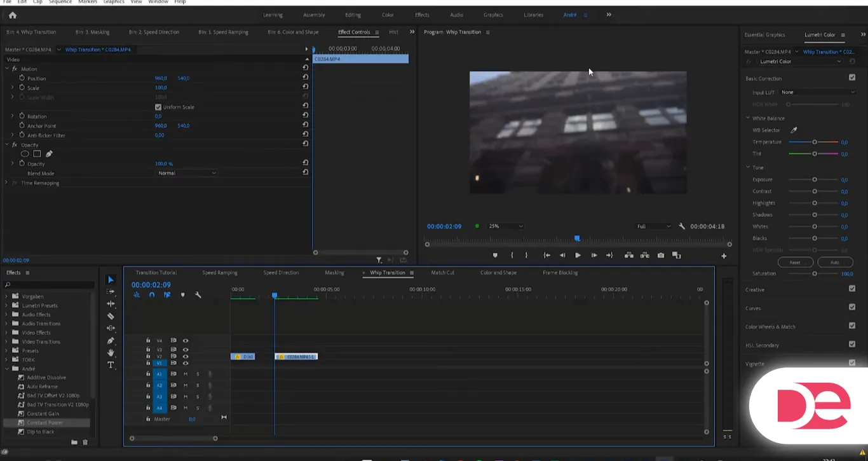
Task: Select the Razor tool in the timeline toolbar
Action: pyautogui.click(x=111, y=316)
